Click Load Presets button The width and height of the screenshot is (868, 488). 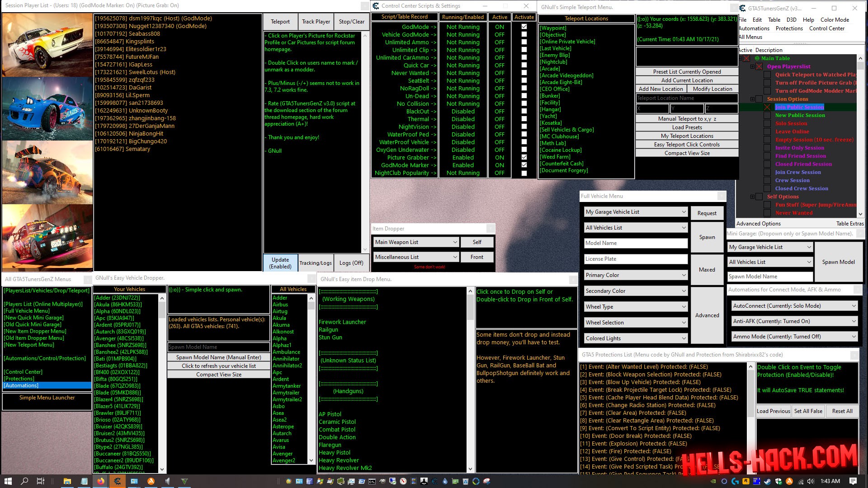click(687, 127)
